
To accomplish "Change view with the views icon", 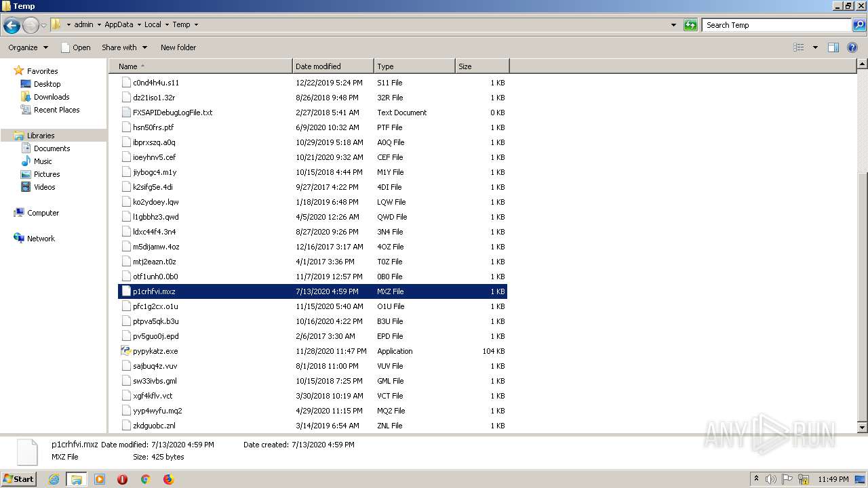I will 799,47.
